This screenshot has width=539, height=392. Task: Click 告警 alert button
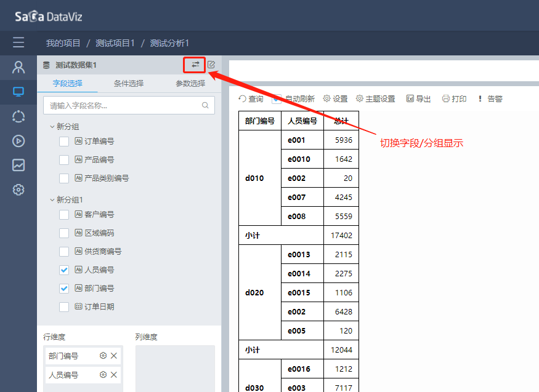coord(490,99)
